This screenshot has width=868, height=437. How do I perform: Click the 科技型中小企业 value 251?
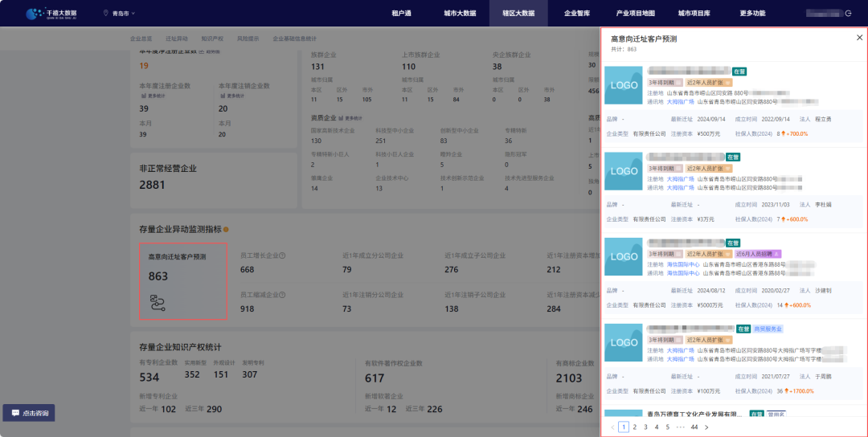pyautogui.click(x=380, y=141)
